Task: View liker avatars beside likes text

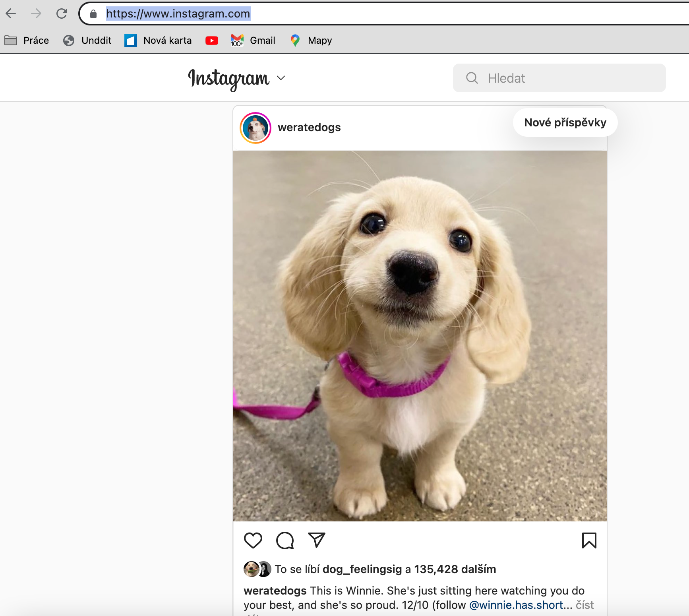Action: tap(257, 569)
